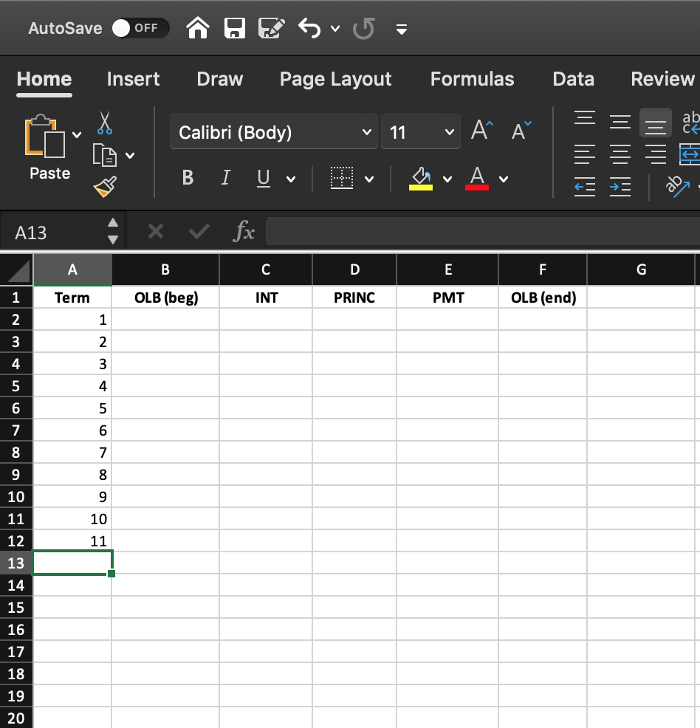This screenshot has height=728, width=700.
Task: Open the Data tab
Action: tap(573, 79)
